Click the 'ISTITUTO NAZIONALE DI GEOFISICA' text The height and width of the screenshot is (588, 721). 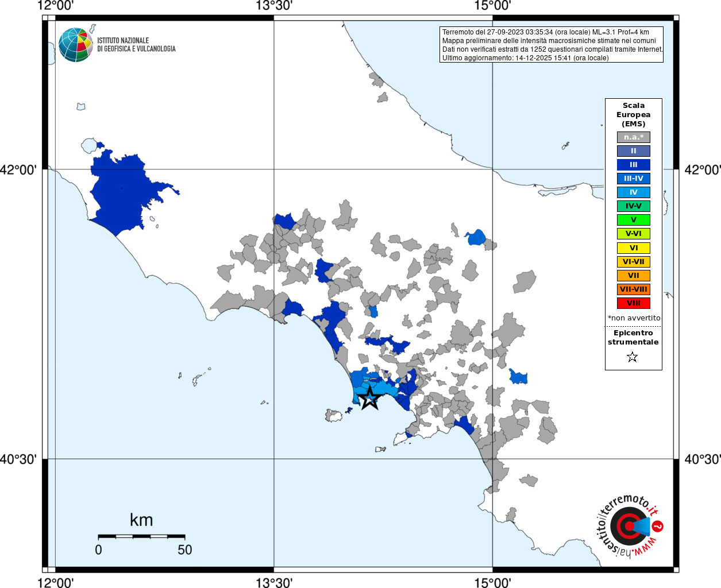(136, 45)
